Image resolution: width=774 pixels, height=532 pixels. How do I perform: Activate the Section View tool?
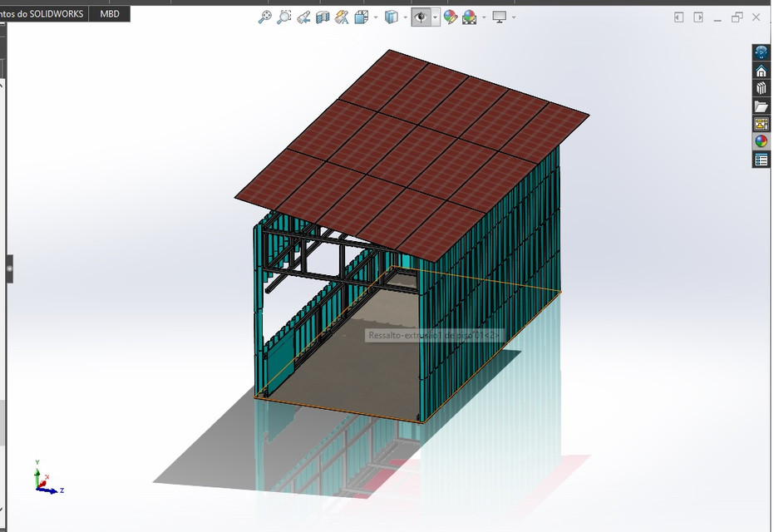322,16
